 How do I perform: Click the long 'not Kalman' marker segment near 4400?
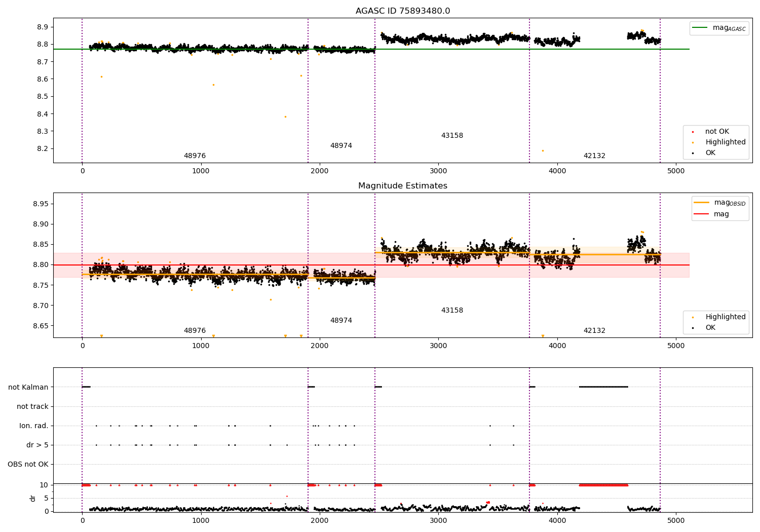click(603, 387)
